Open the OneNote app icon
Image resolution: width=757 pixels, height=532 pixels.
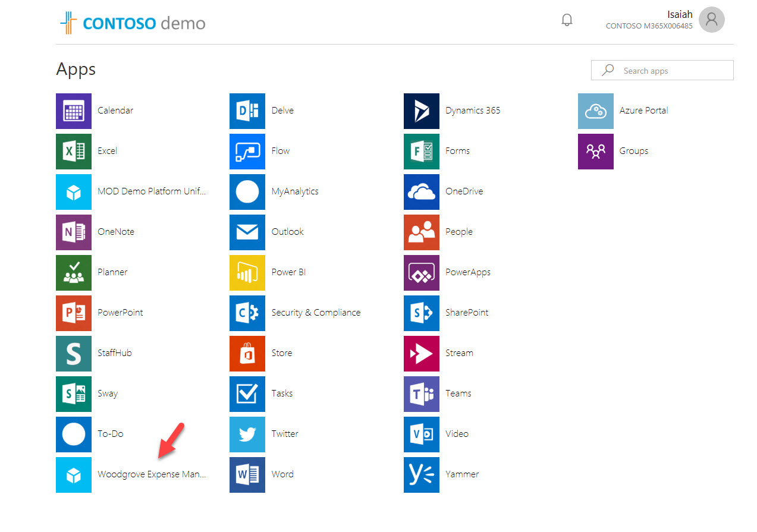click(x=74, y=232)
